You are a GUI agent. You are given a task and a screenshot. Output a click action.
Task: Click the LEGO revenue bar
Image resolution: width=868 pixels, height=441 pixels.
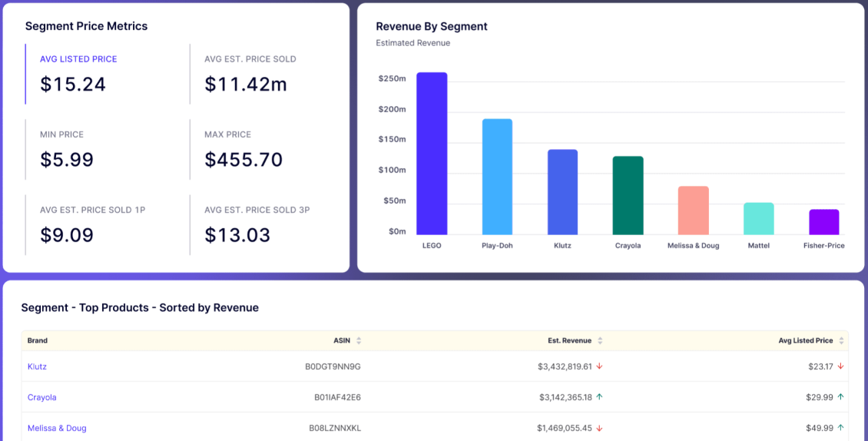click(432, 154)
